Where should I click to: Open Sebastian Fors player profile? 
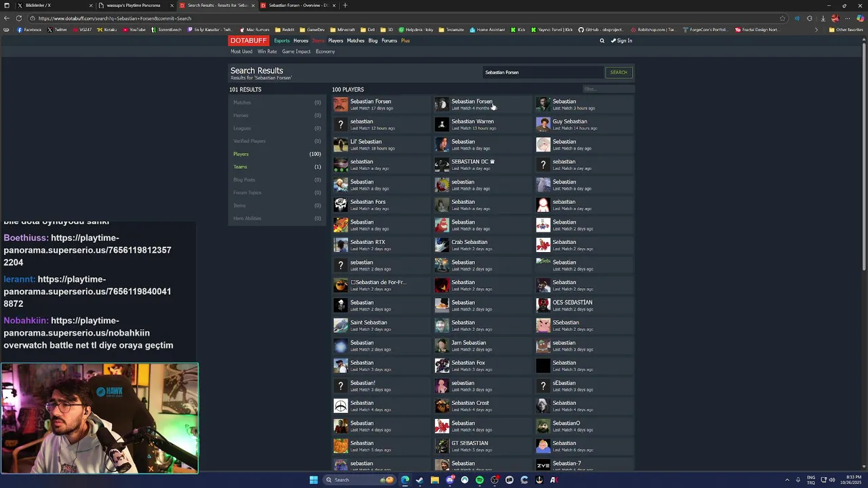coord(368,202)
